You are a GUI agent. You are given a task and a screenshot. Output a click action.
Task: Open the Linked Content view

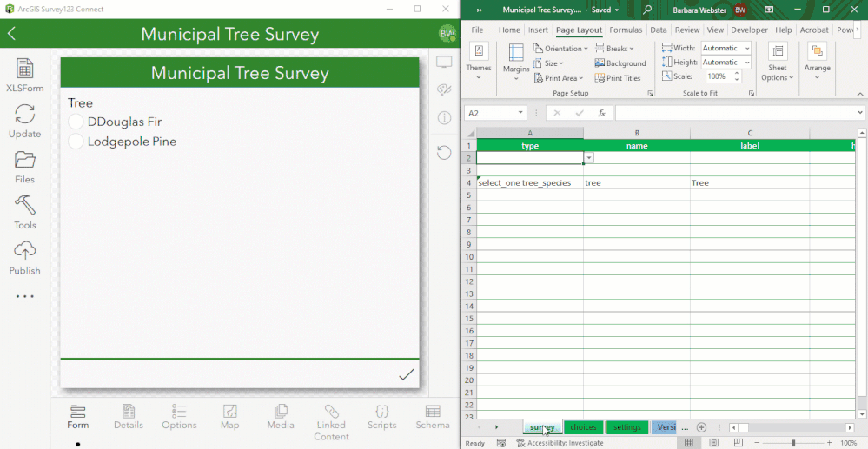tap(331, 423)
